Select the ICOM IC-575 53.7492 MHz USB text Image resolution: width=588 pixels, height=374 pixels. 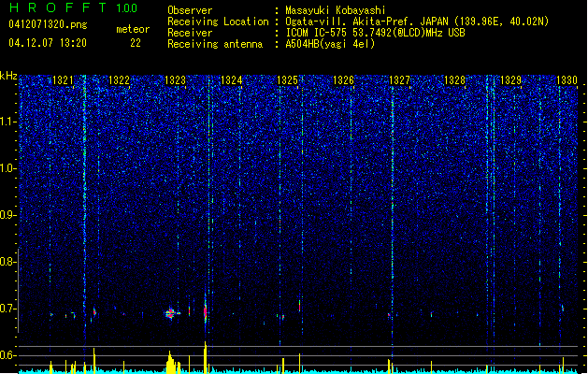click(x=375, y=33)
